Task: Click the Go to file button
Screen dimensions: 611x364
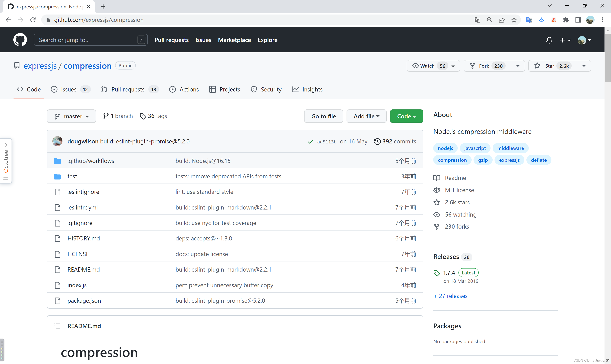Action: point(323,116)
